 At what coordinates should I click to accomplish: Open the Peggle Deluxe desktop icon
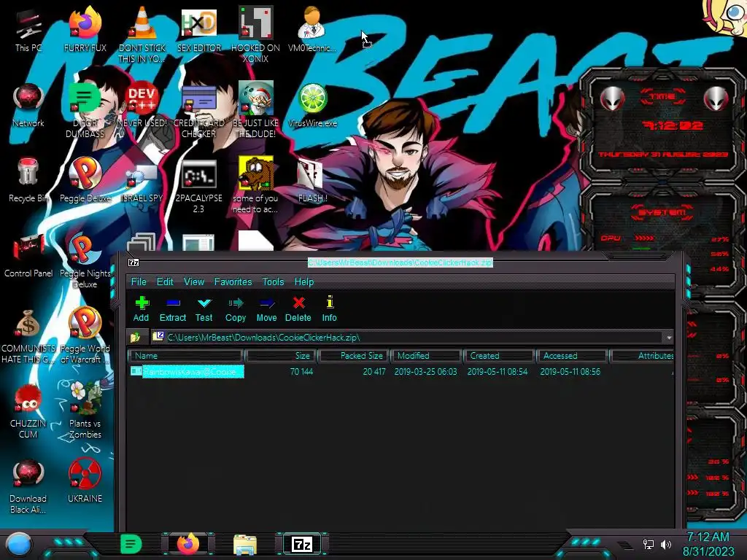pos(85,181)
